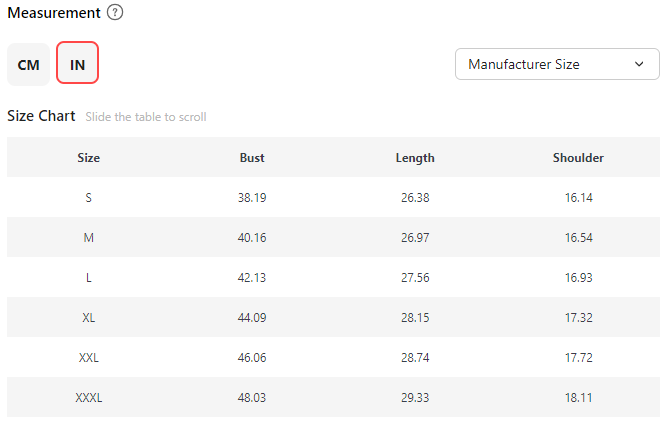Image resolution: width=666 pixels, height=422 pixels.
Task: Switch measurement units to CM
Action: tap(28, 64)
